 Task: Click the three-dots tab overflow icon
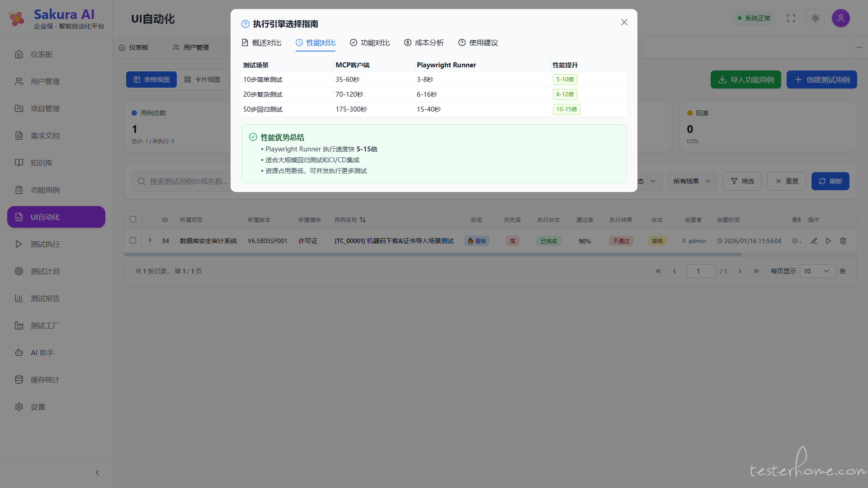(x=859, y=47)
